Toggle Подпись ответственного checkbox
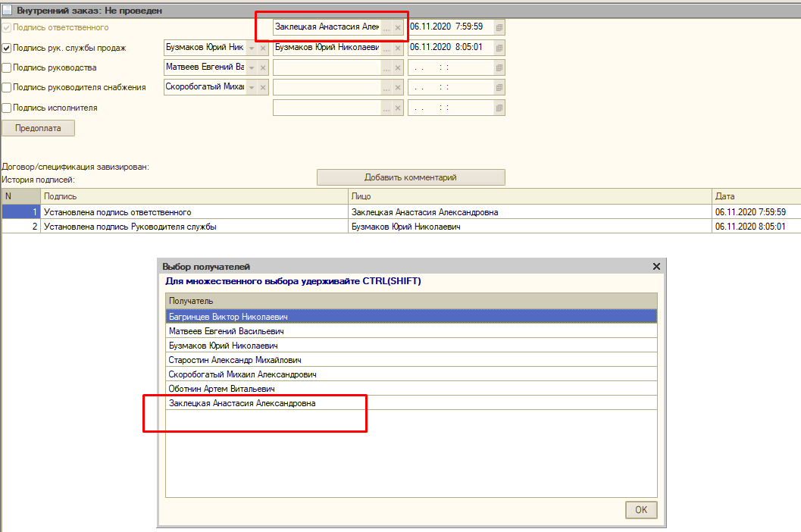801x532 pixels. click(x=7, y=27)
